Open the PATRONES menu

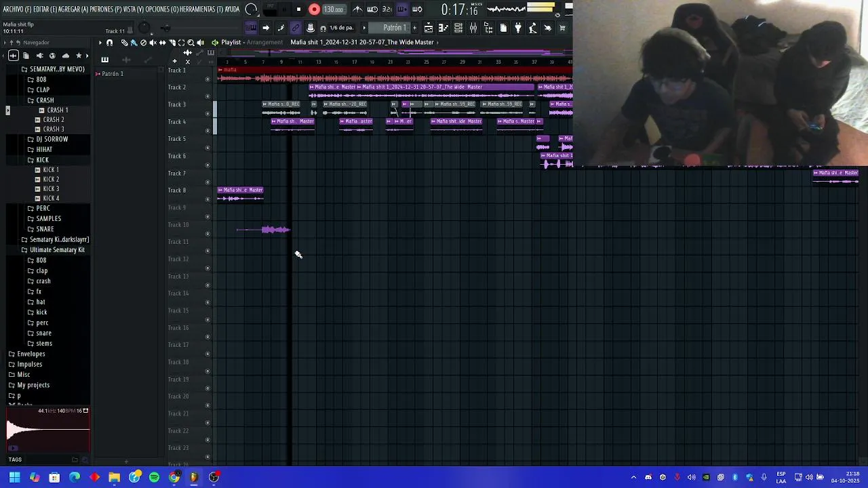(x=105, y=9)
